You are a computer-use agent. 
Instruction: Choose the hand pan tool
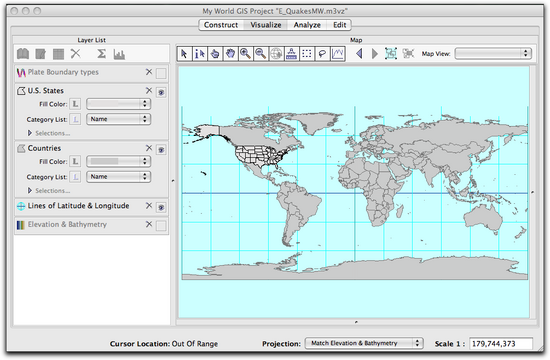(x=230, y=54)
